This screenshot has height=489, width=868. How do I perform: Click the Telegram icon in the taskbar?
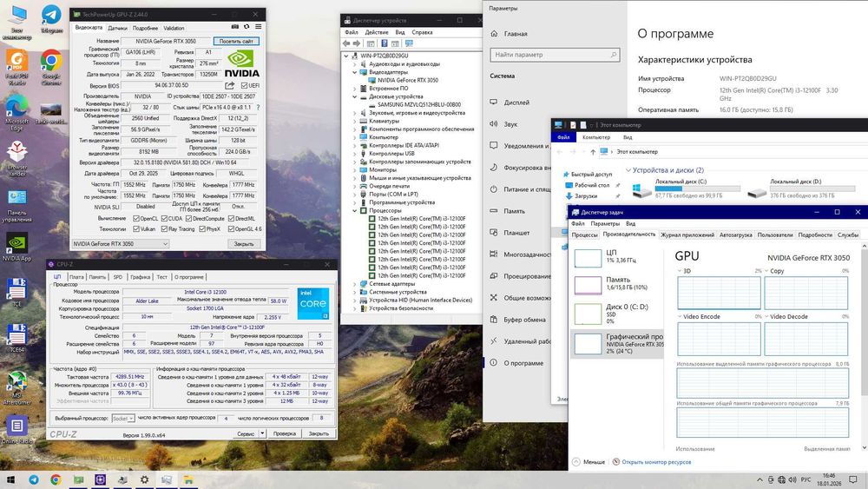[x=34, y=479]
